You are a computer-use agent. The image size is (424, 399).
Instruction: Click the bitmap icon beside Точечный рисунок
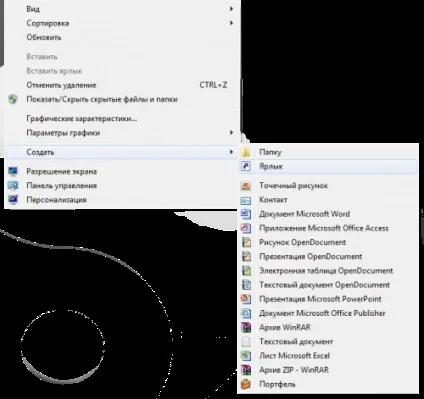click(246, 186)
